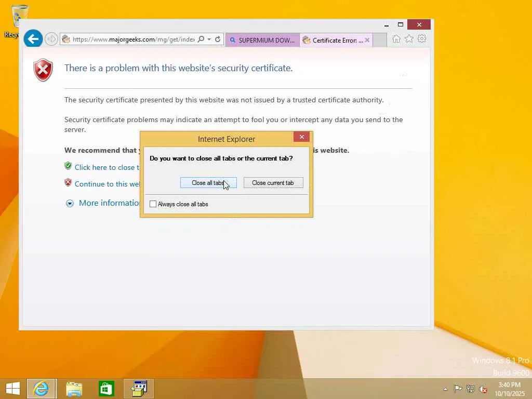Click the More information link text
This screenshot has width=532, height=399.
109,203
